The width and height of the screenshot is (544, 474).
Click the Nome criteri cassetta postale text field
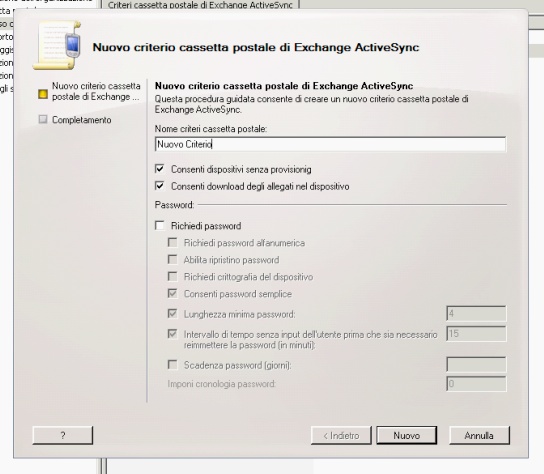(330, 144)
